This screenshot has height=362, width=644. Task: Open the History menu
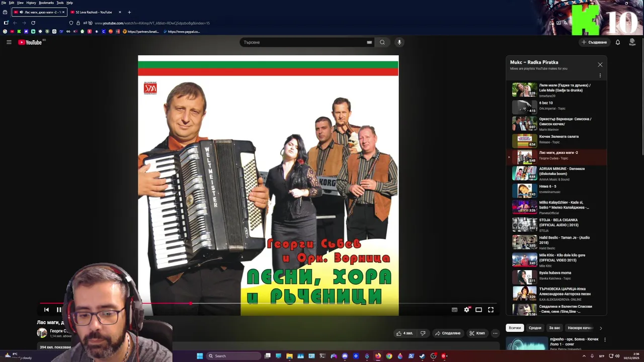[31, 3]
